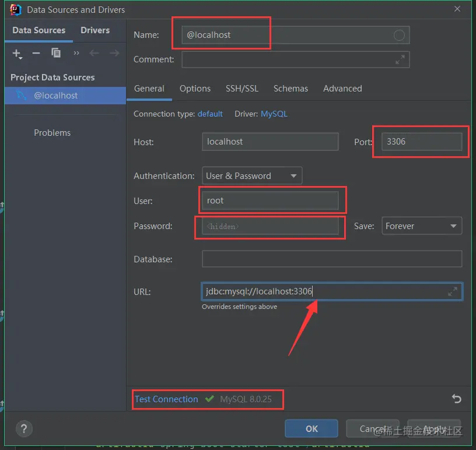Viewport: 476px width, 450px height.
Task: Click the Comment input field
Action: [x=295, y=59]
